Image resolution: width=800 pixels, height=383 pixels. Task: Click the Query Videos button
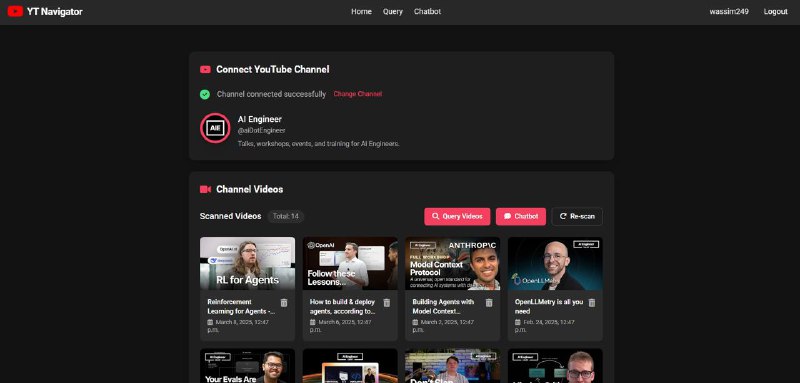point(457,216)
